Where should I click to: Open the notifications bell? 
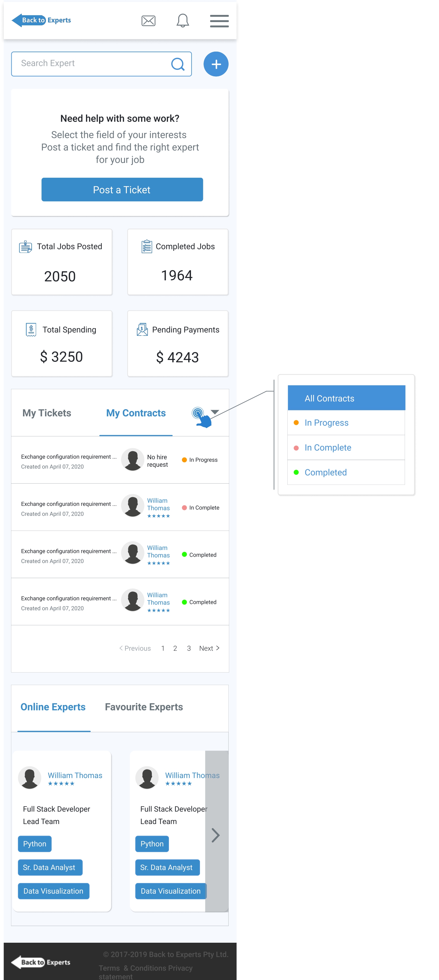tap(182, 21)
